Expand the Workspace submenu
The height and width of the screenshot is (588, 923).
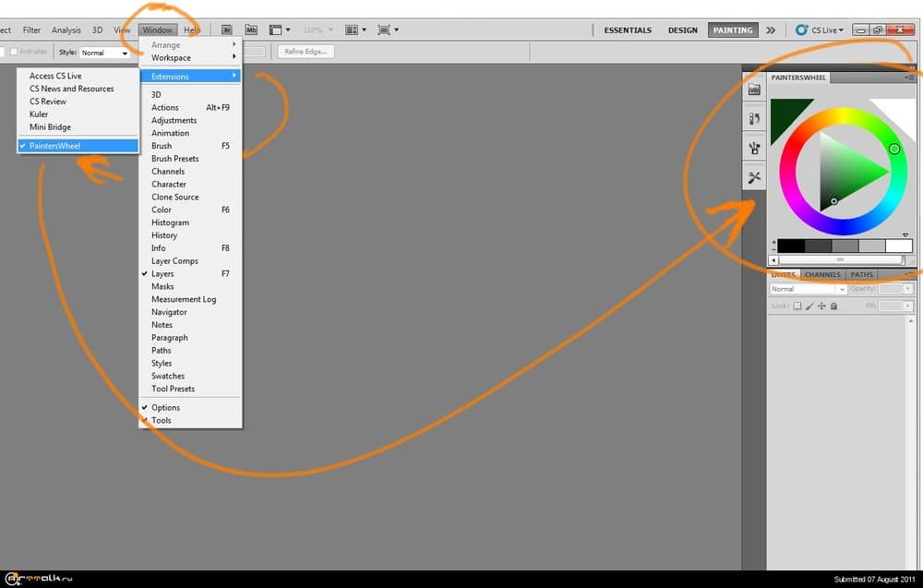[x=191, y=57]
